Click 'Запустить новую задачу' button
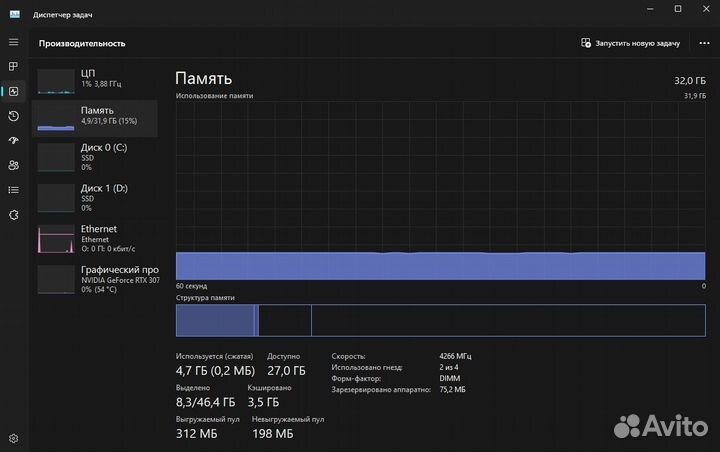The image size is (720, 452). [631, 44]
